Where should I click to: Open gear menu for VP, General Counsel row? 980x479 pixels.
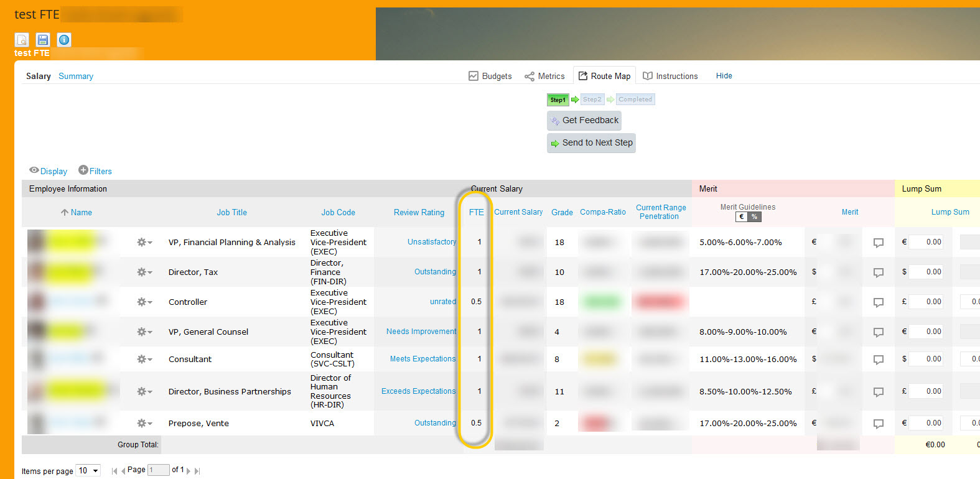point(144,332)
